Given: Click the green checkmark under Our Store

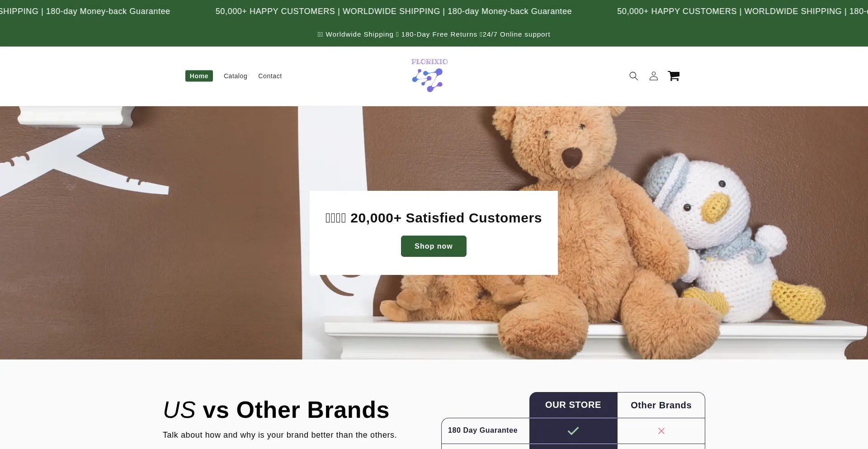Looking at the screenshot, I should [x=573, y=431].
